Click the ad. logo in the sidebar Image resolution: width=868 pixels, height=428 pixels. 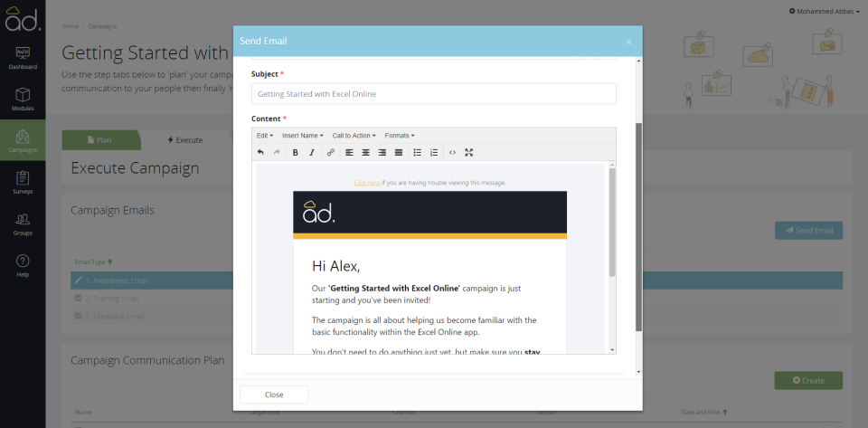tap(23, 18)
